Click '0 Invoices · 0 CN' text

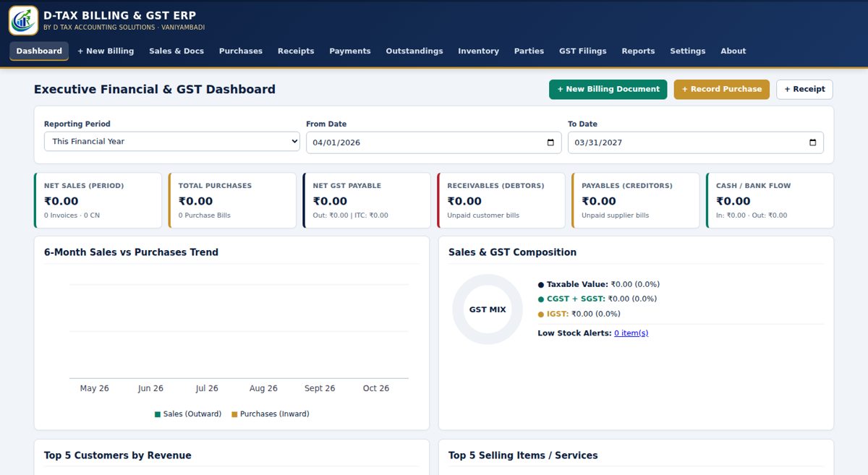tap(72, 215)
